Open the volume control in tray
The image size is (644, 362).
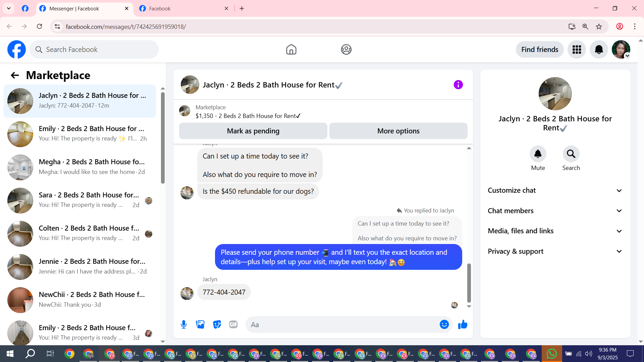pyautogui.click(x=588, y=354)
